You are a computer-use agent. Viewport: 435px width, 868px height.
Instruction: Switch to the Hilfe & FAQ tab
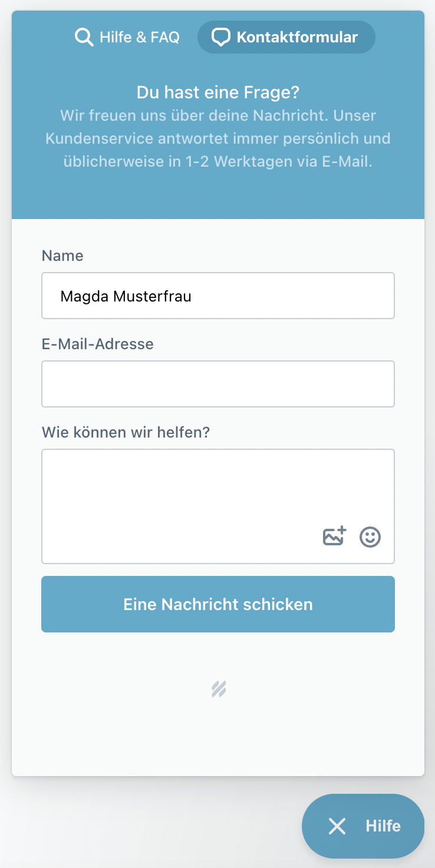(x=139, y=37)
